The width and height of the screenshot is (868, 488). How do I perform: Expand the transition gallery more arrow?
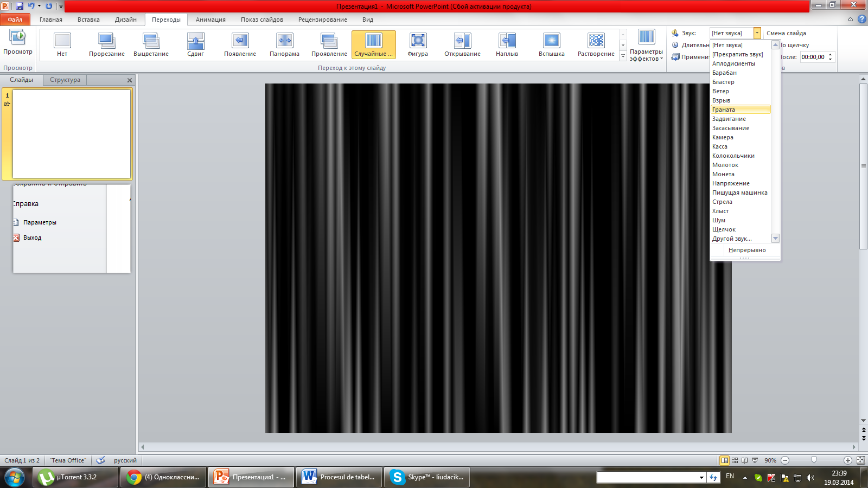pos(623,56)
